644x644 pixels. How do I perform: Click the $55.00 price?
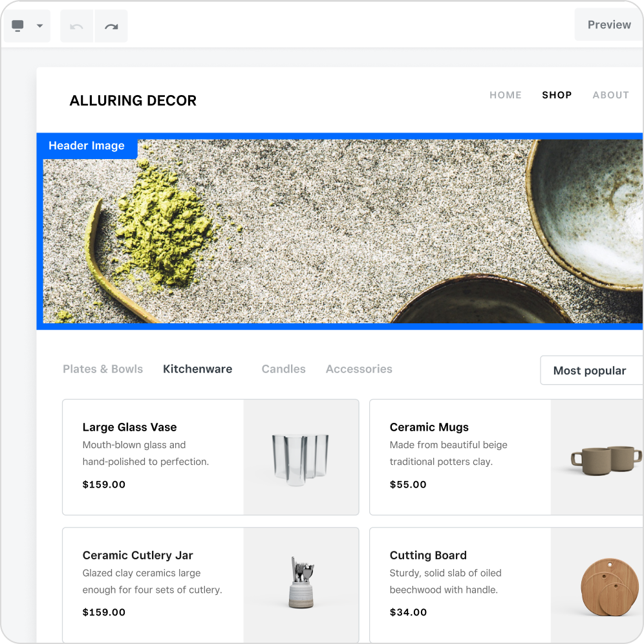click(408, 485)
